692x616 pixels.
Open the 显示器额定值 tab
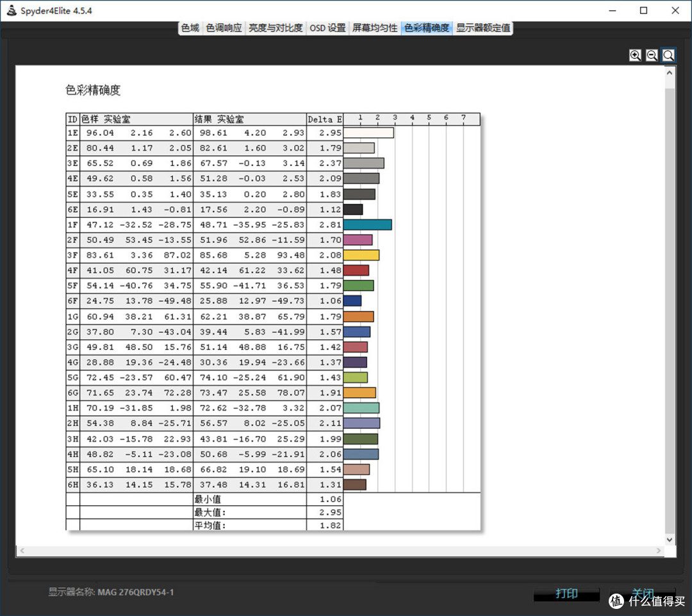click(483, 28)
